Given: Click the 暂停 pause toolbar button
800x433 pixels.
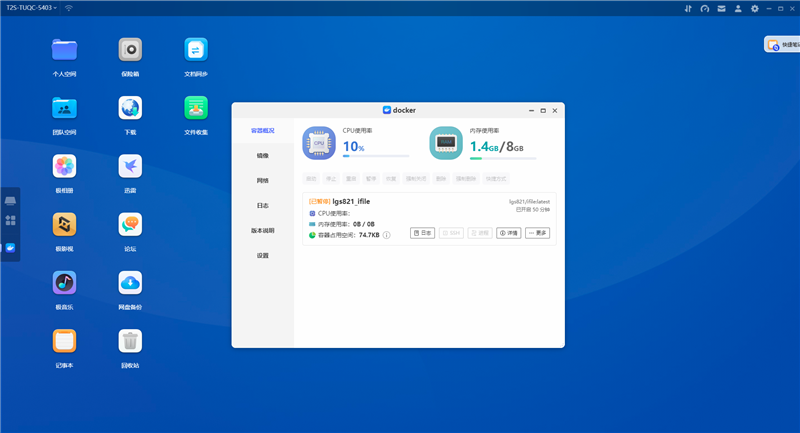Looking at the screenshot, I should pos(371,179).
